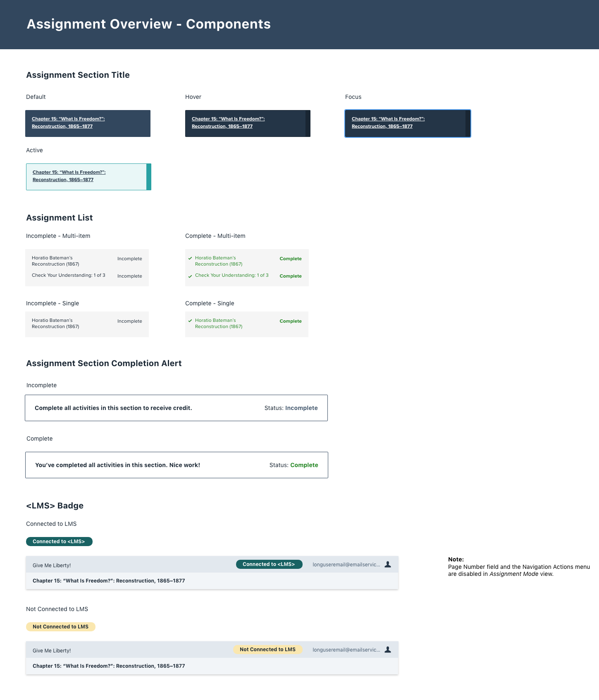
Task: Click the <LMS> Badge heading
Action: coord(55,506)
